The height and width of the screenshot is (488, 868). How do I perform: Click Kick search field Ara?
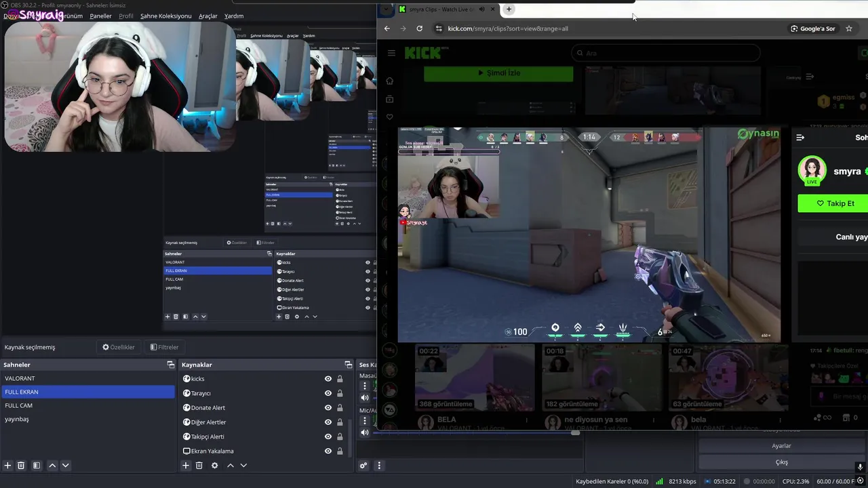(665, 53)
